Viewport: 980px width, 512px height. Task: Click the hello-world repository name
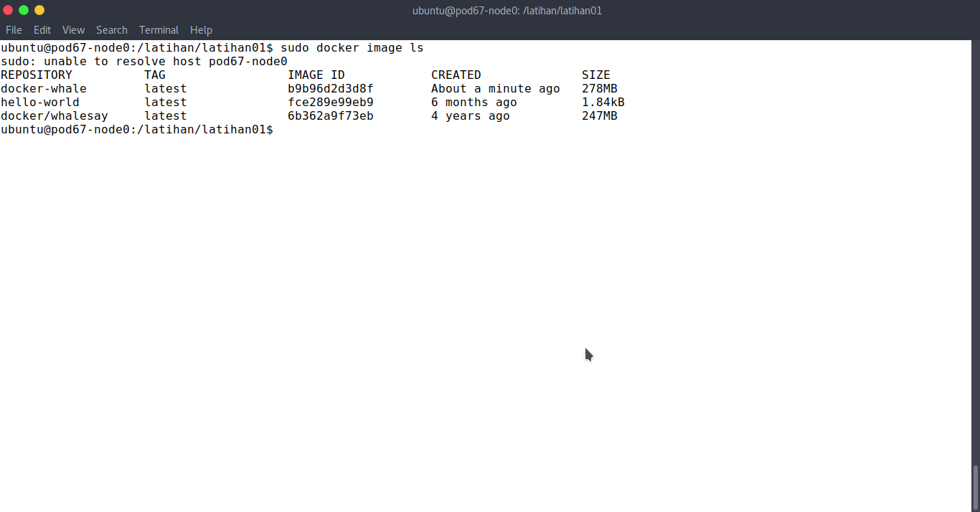pyautogui.click(x=40, y=103)
